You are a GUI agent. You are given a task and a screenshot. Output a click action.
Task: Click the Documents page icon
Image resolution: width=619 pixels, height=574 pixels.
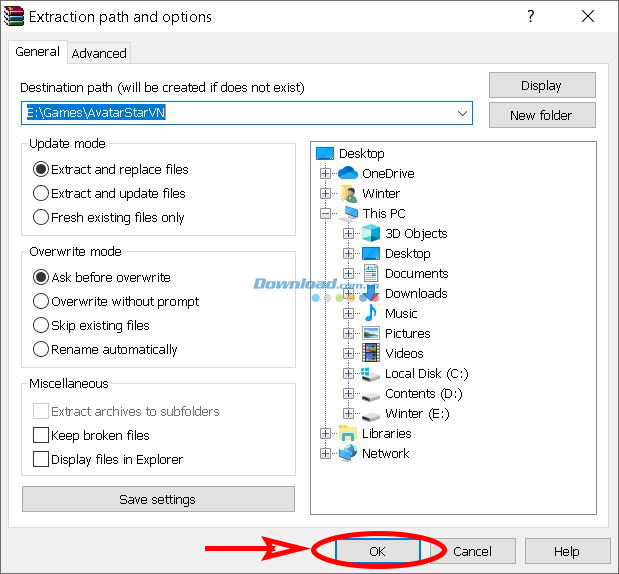(x=371, y=273)
